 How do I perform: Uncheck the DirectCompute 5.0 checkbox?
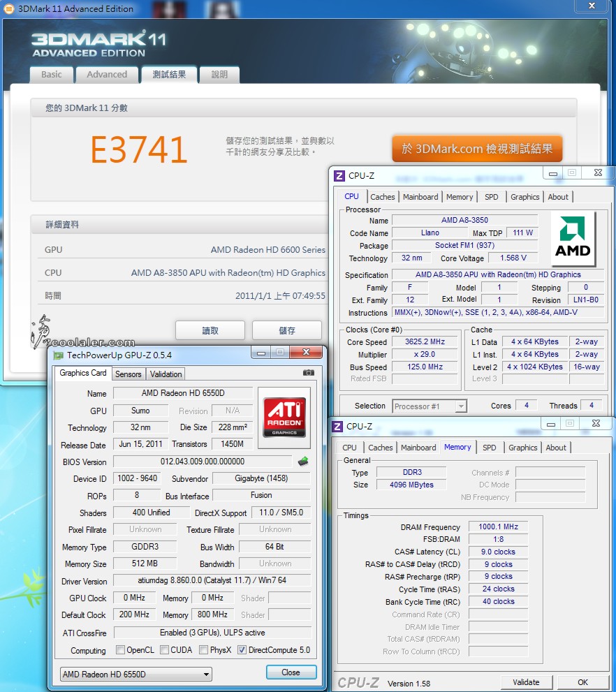tap(242, 649)
